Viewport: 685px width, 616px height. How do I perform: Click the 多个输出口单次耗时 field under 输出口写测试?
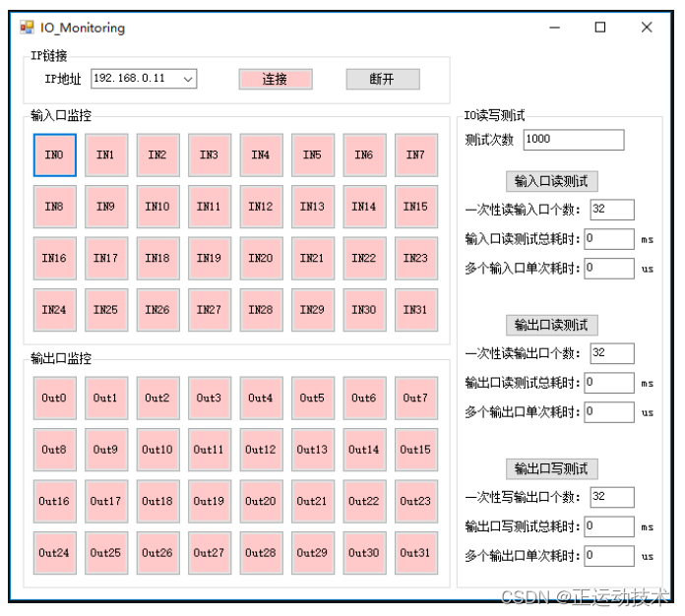coord(609,556)
